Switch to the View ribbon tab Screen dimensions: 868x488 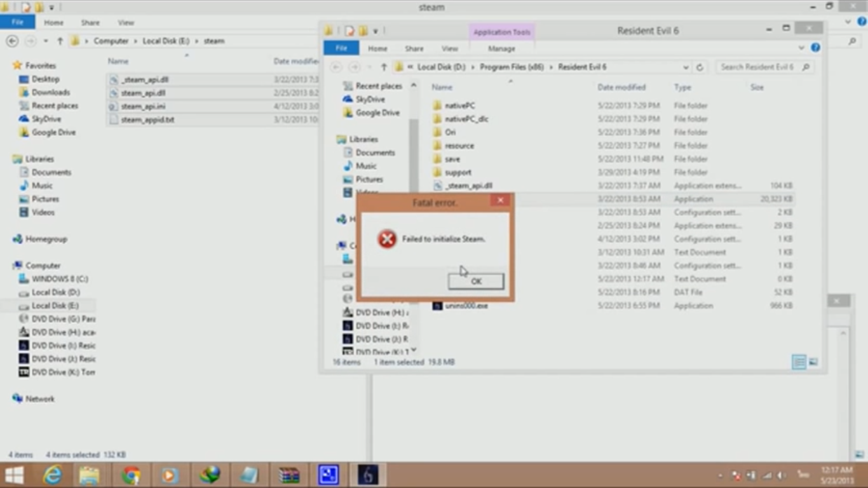pyautogui.click(x=450, y=48)
